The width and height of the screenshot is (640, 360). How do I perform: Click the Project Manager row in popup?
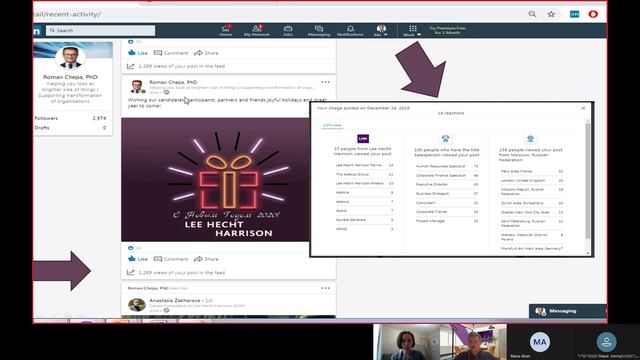coord(447,221)
